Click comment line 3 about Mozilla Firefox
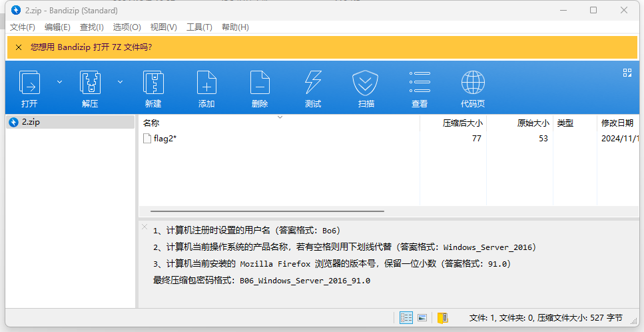Screen dimensions: 644x332 332,264
